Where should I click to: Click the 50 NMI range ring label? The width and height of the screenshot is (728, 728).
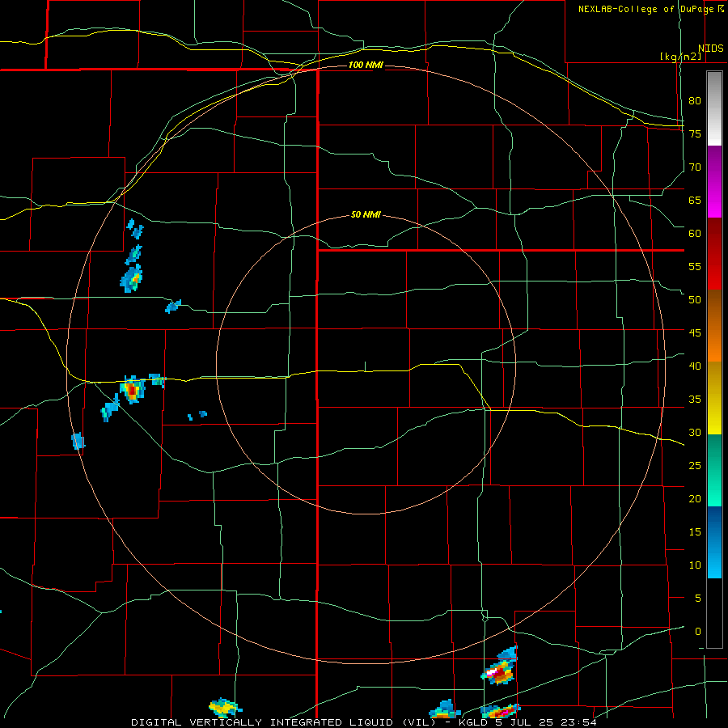point(366,214)
